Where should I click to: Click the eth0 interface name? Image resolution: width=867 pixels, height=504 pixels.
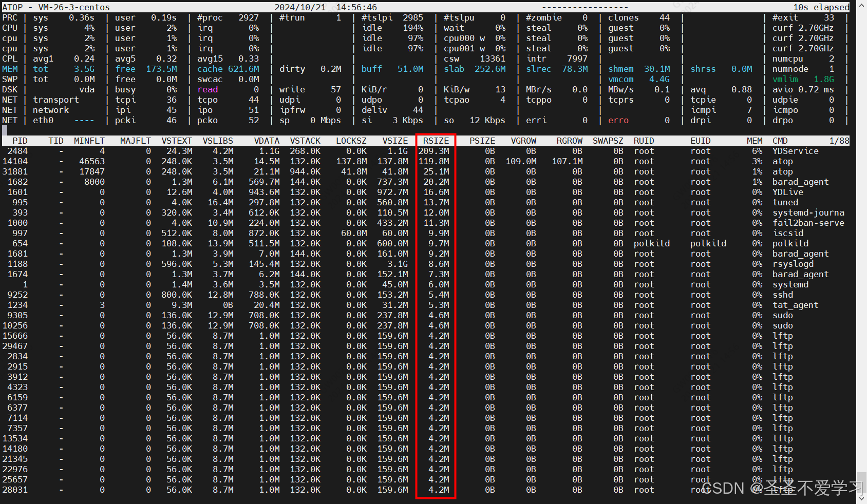(x=43, y=120)
